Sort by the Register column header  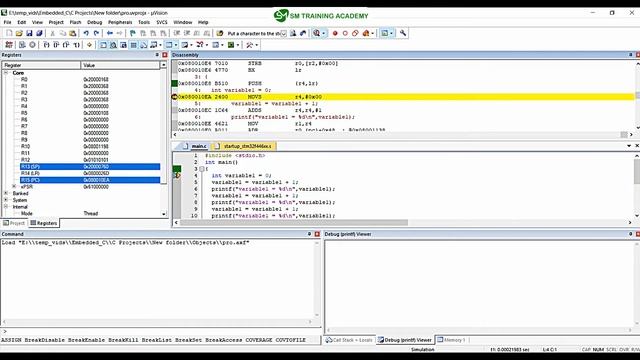[x=41, y=65]
